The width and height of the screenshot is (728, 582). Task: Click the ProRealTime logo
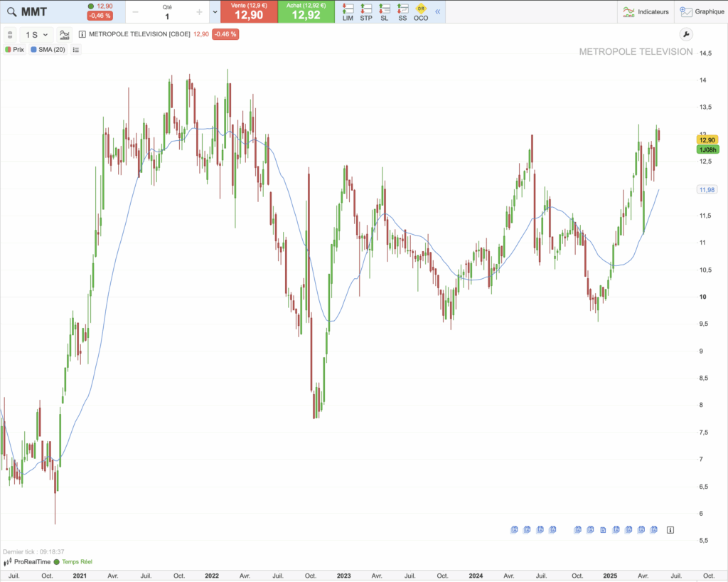(x=28, y=562)
